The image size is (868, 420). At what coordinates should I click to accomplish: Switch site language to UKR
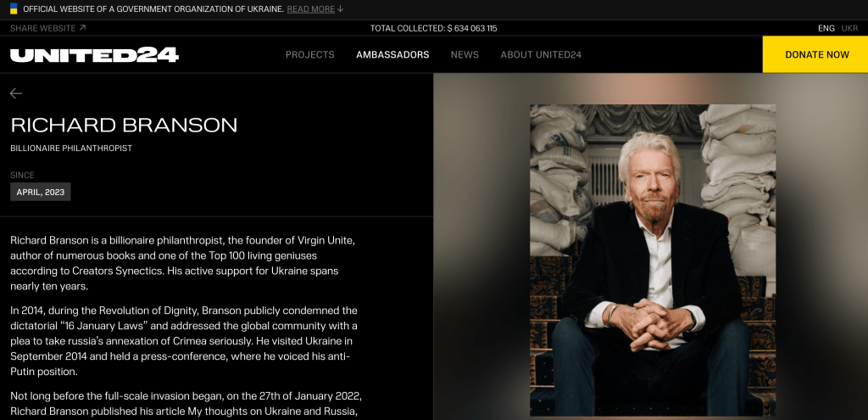pos(849,28)
